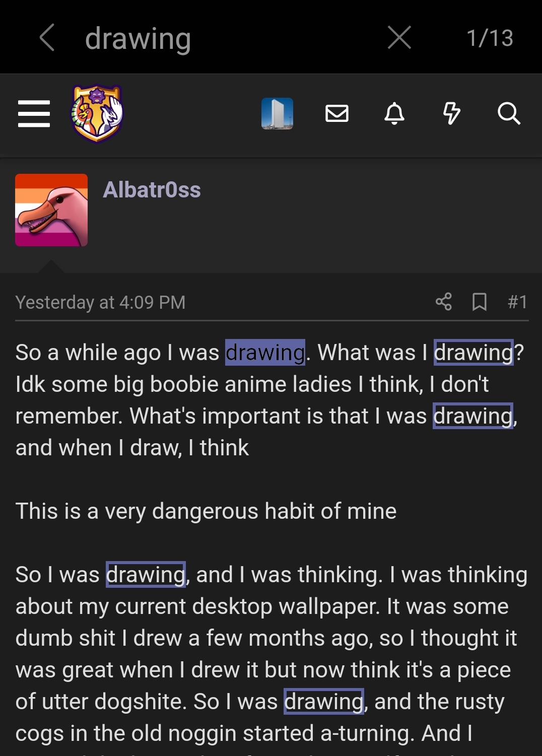Bookmark post number one
The height and width of the screenshot is (756, 542).
tap(480, 302)
